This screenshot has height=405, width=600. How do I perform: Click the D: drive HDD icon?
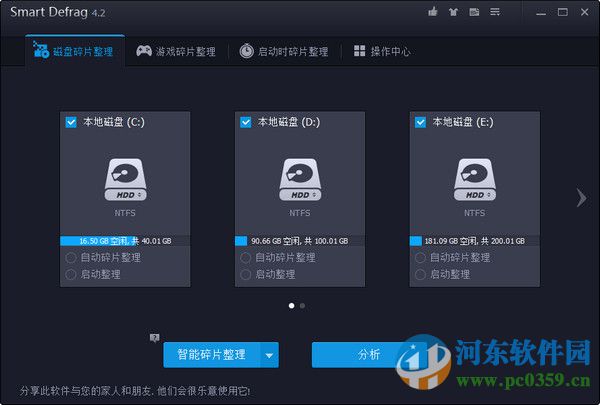[x=300, y=180]
